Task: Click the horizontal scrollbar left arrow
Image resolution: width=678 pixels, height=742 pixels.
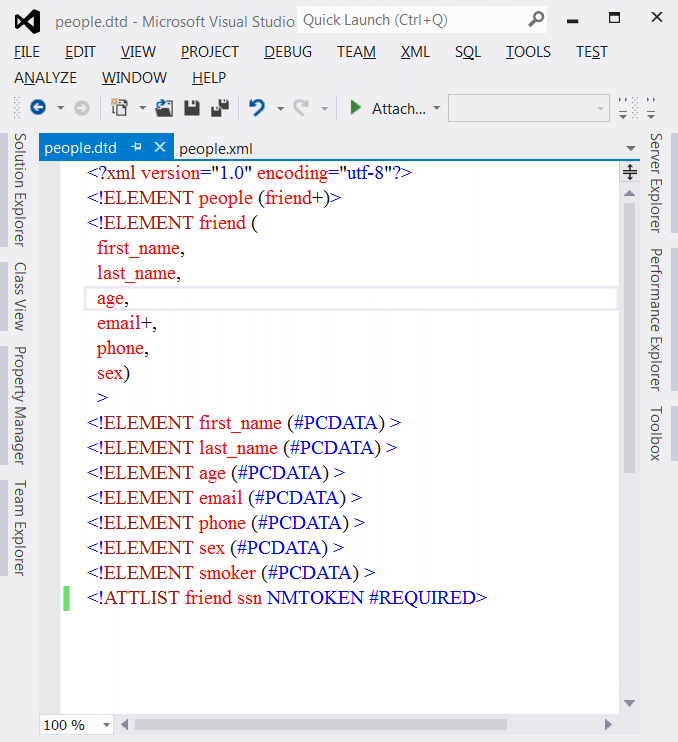Action: coord(124,724)
